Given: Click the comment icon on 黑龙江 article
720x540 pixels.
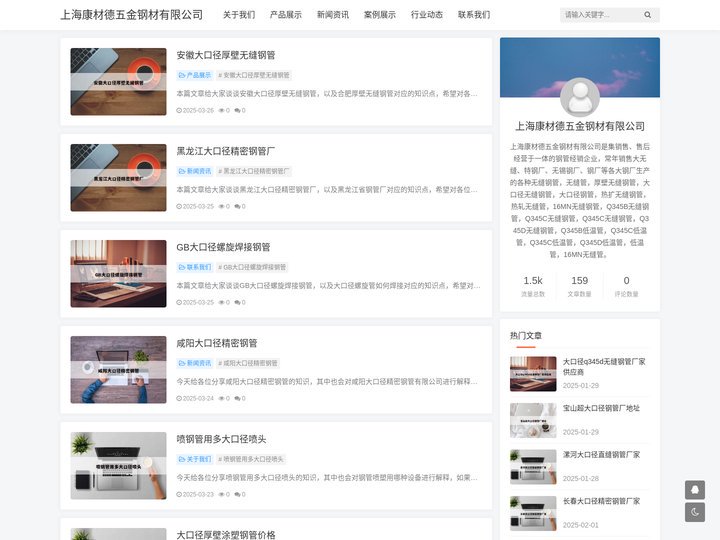Looking at the screenshot, I should (x=237, y=207).
